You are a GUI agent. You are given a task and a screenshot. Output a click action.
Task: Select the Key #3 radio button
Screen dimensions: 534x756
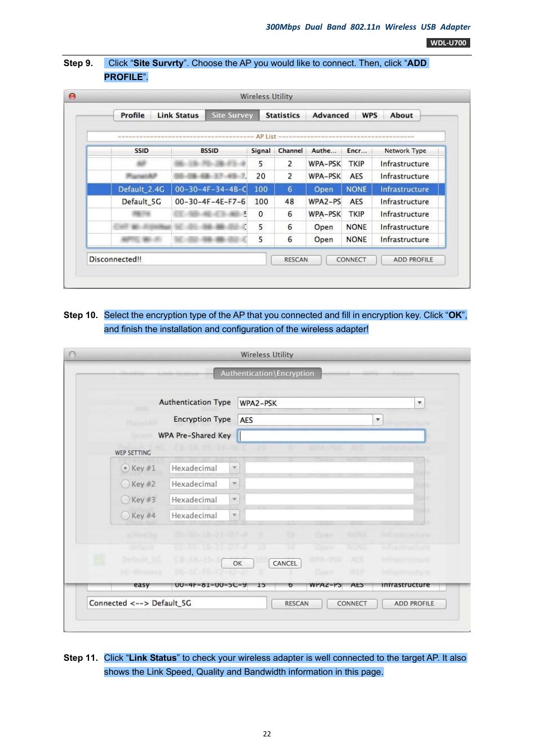tap(125, 500)
